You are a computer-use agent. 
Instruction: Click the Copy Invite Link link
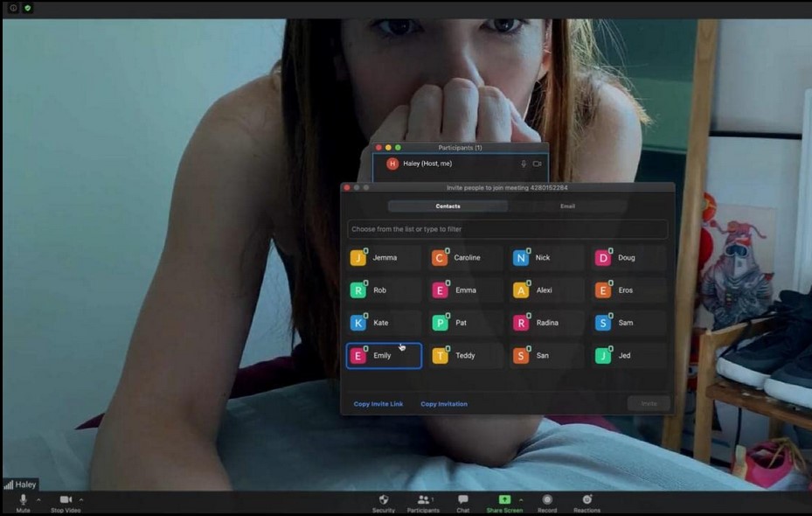coord(378,404)
